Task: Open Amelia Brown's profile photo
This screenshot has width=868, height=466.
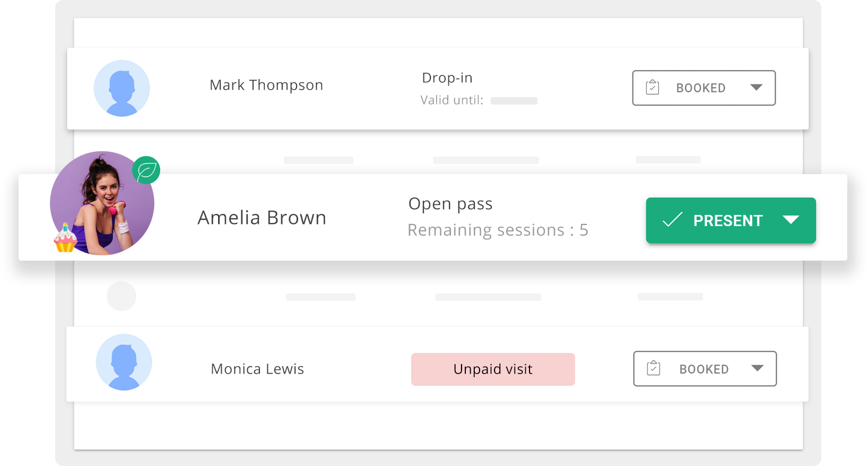Action: [x=102, y=203]
